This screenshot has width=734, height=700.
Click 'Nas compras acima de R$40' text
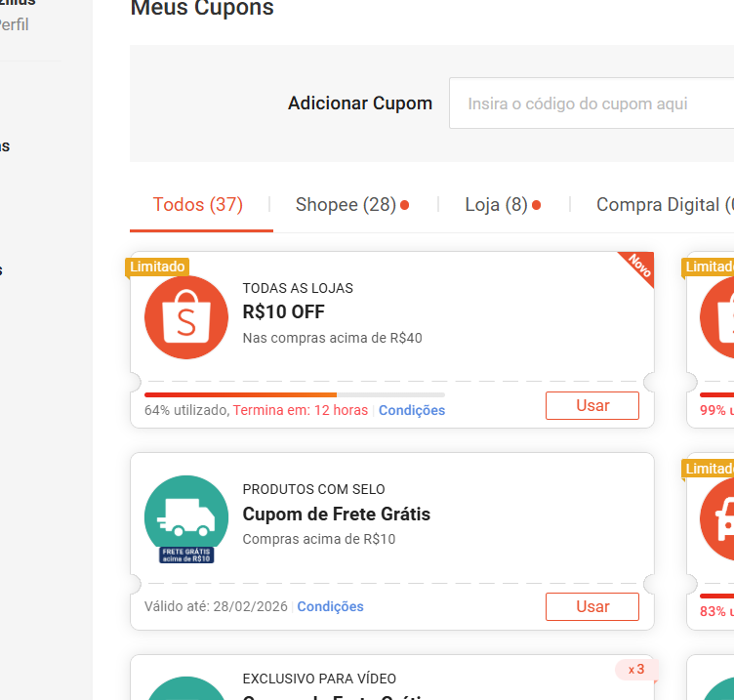tap(333, 338)
